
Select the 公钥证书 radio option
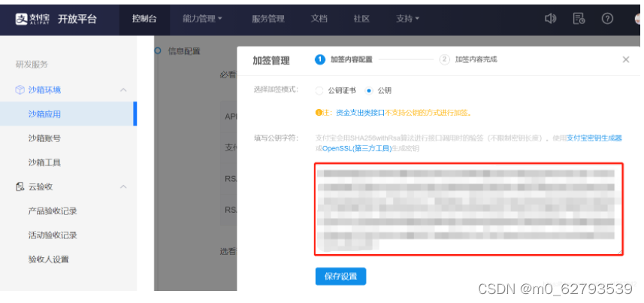[319, 90]
